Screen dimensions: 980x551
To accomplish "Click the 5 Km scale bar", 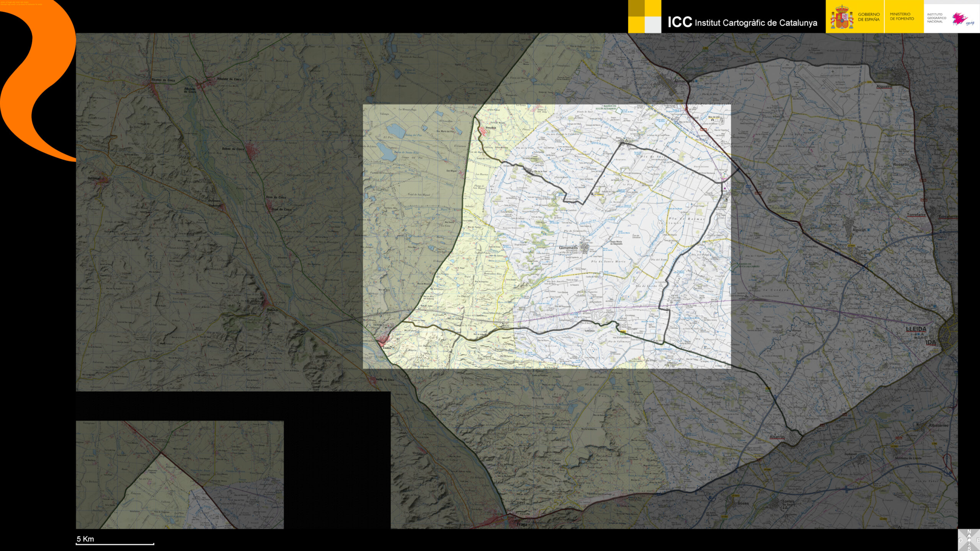I will (x=115, y=543).
